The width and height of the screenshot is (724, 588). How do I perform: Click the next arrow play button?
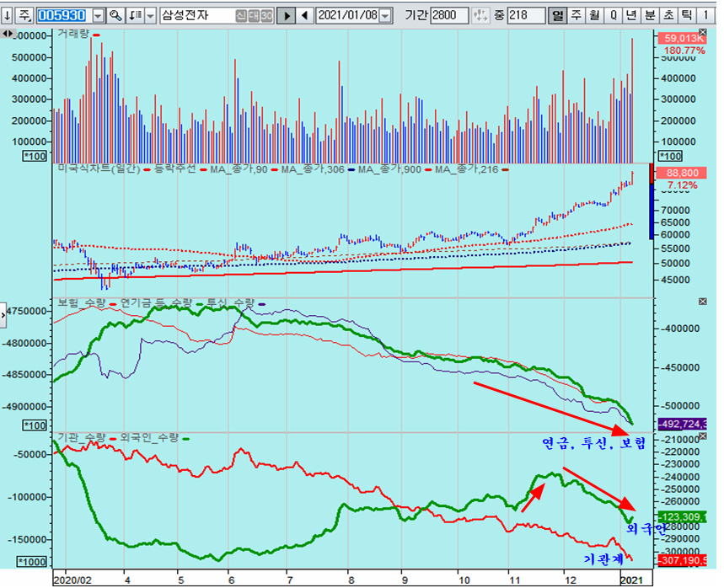pyautogui.click(x=287, y=16)
